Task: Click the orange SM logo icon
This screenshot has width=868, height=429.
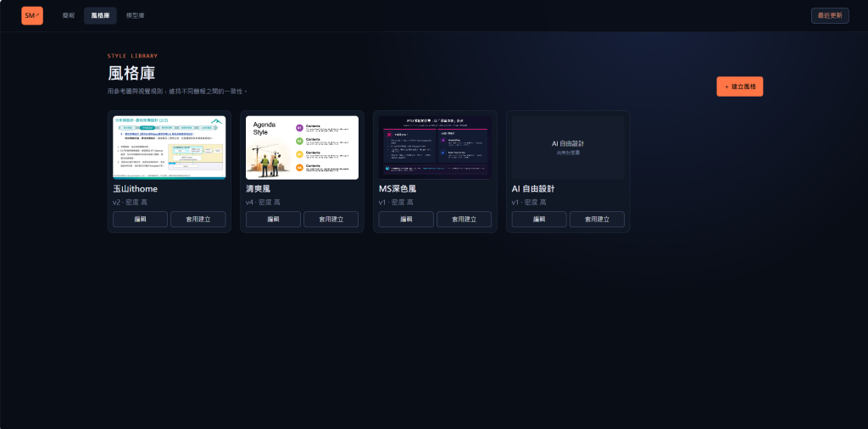Action: coord(32,15)
